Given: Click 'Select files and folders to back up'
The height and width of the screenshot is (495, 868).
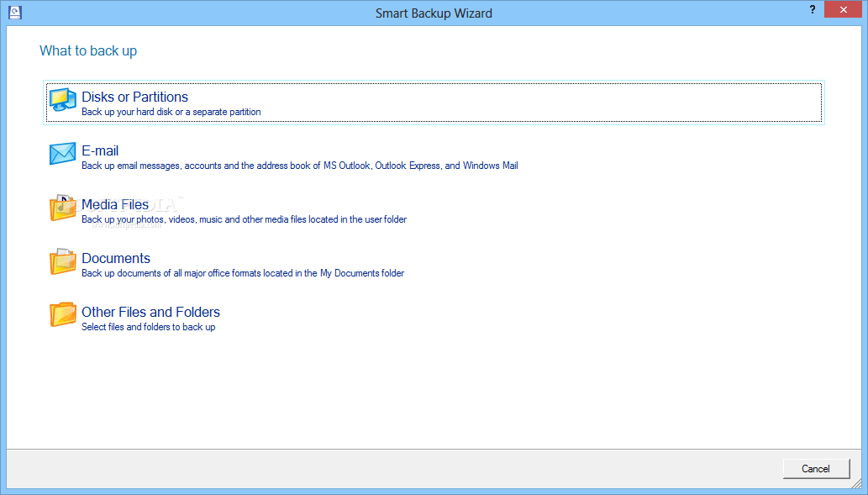Looking at the screenshot, I should tap(149, 327).
